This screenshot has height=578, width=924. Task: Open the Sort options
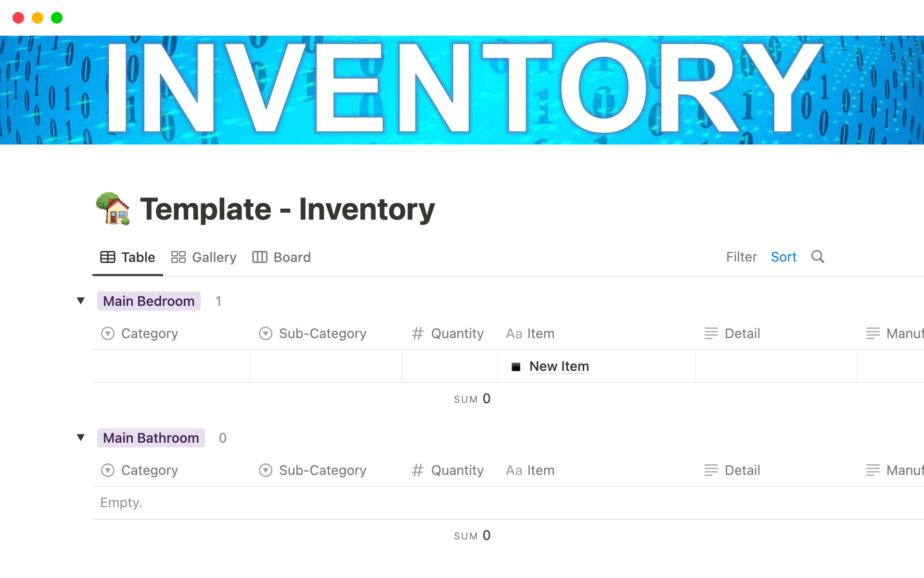[783, 257]
